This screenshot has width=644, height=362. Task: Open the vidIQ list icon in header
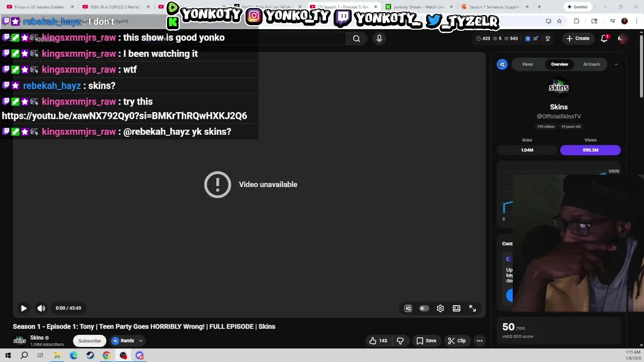click(x=536, y=38)
